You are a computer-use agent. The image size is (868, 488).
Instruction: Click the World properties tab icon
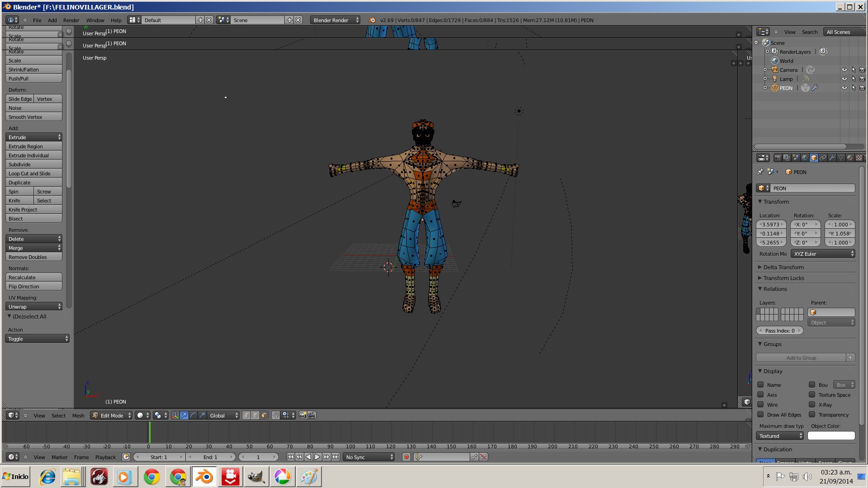coord(805,158)
